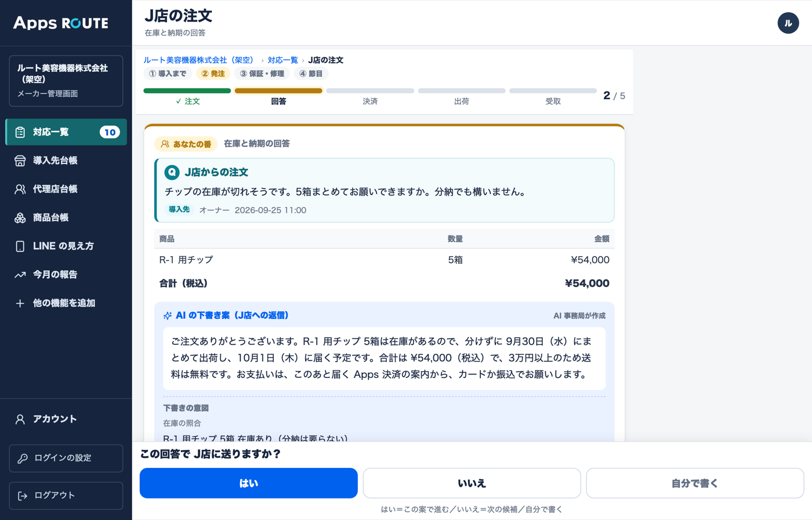The width and height of the screenshot is (812, 520).
Task: Go to 対応一覧 via breadcrumb
Action: point(282,60)
